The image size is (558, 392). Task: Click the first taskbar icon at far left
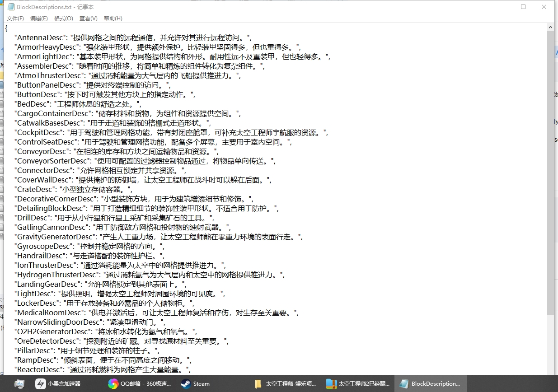pos(19,384)
